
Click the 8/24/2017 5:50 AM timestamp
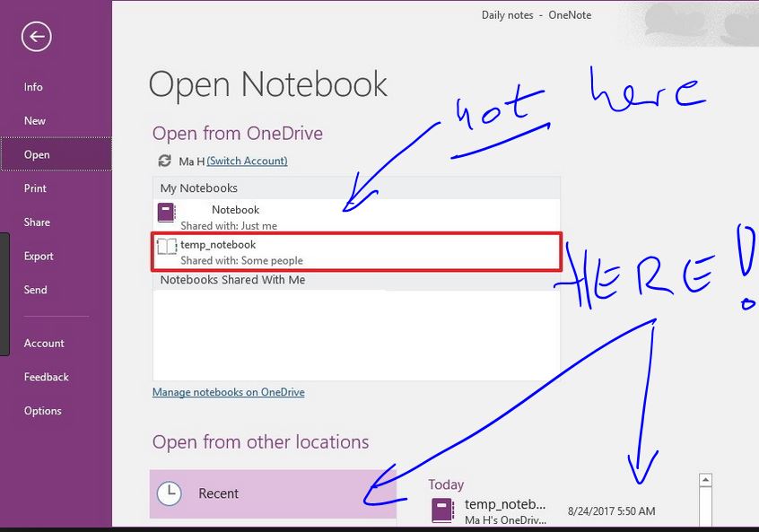click(x=611, y=511)
